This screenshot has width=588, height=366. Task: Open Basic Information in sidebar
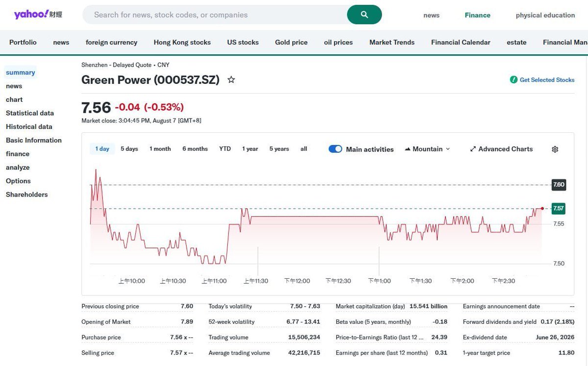tap(34, 140)
